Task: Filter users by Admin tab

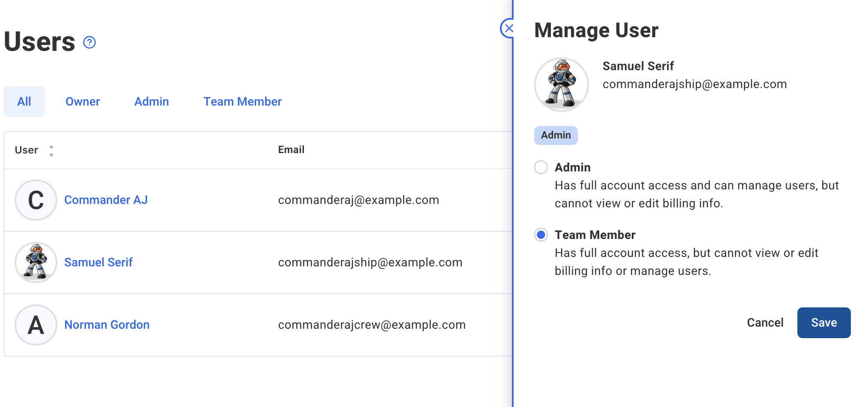Action: click(x=152, y=102)
